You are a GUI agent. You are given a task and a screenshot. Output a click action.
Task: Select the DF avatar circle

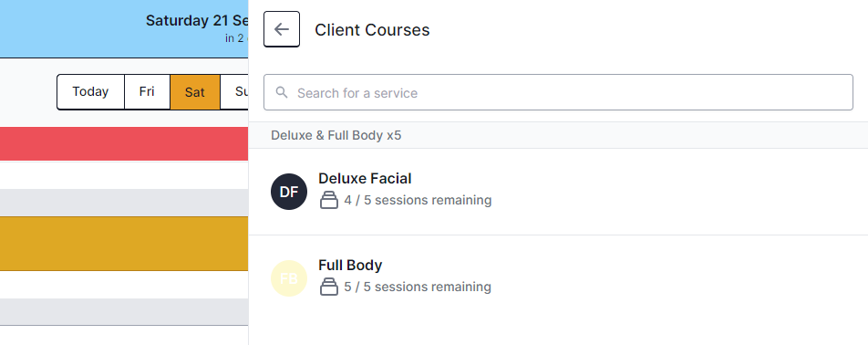point(289,192)
